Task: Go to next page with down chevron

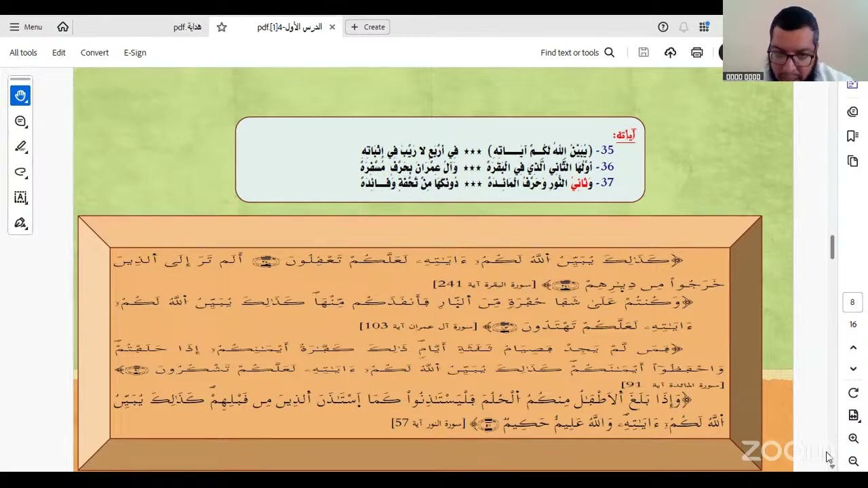Action: coord(853,369)
